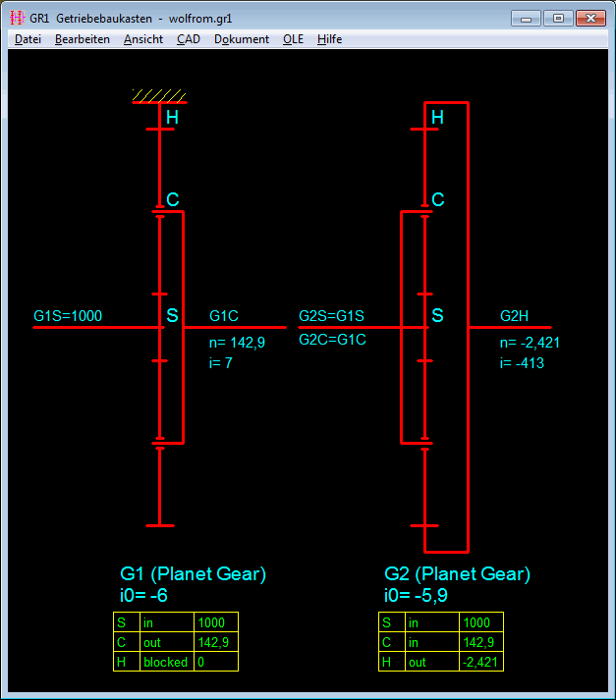Click the G2H output shaft label
The image size is (616, 700).
point(514,316)
